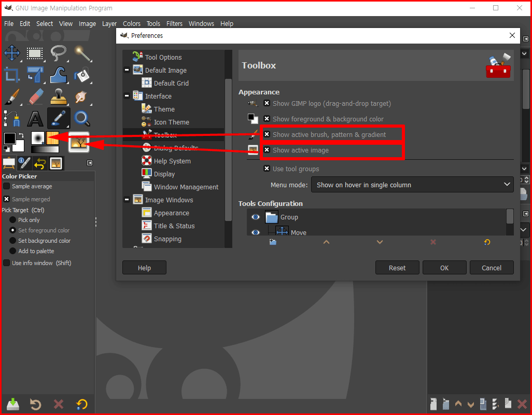Select the Unified Transform tool
The height and width of the screenshot is (415, 532).
(35, 75)
